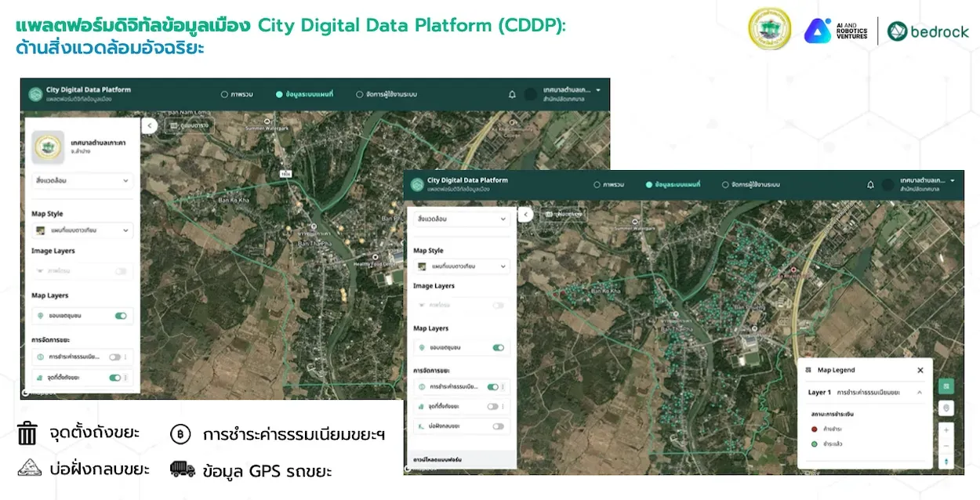Open options menu for การชำระค่าธรรมเนียม, left window
The image size is (980, 500).
click(x=125, y=357)
